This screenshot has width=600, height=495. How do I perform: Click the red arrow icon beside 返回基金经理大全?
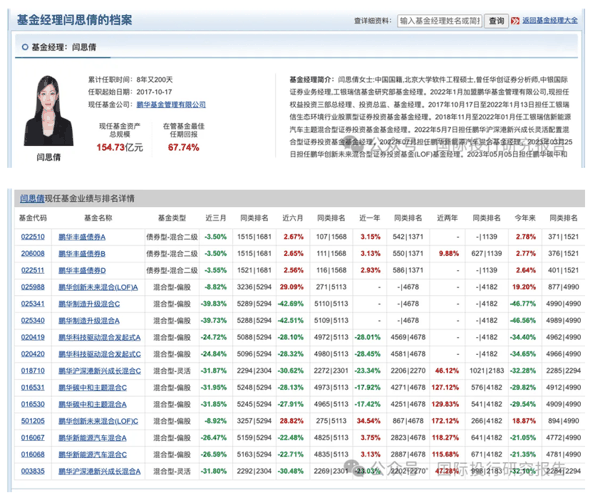(x=515, y=21)
